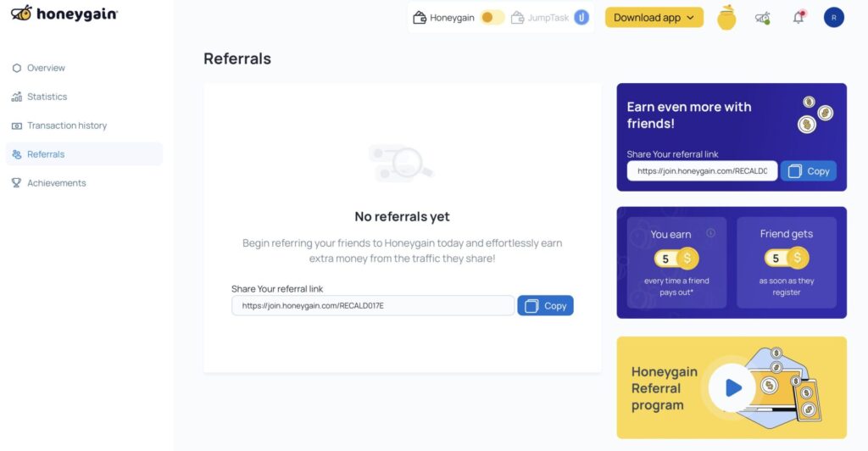Click the megaphone announcements icon
This screenshot has width=868, height=451.
click(762, 18)
